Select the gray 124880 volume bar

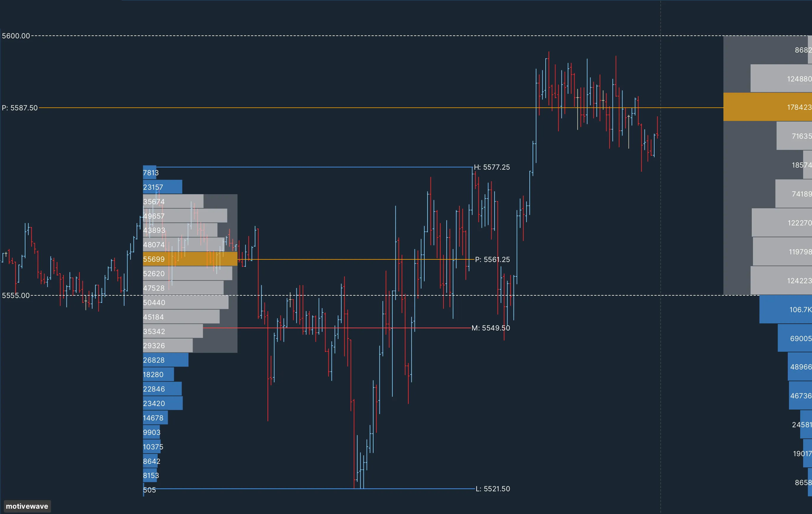(x=781, y=78)
